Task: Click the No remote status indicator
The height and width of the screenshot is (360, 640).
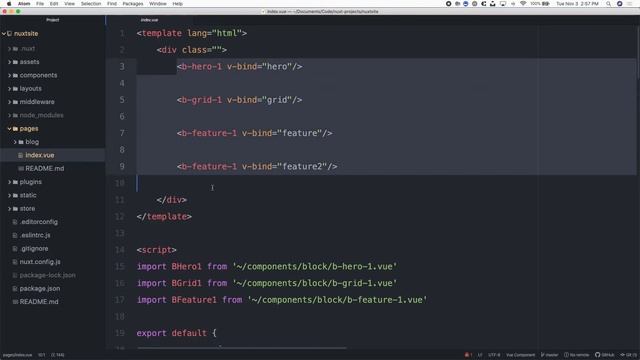Action: tap(576, 355)
